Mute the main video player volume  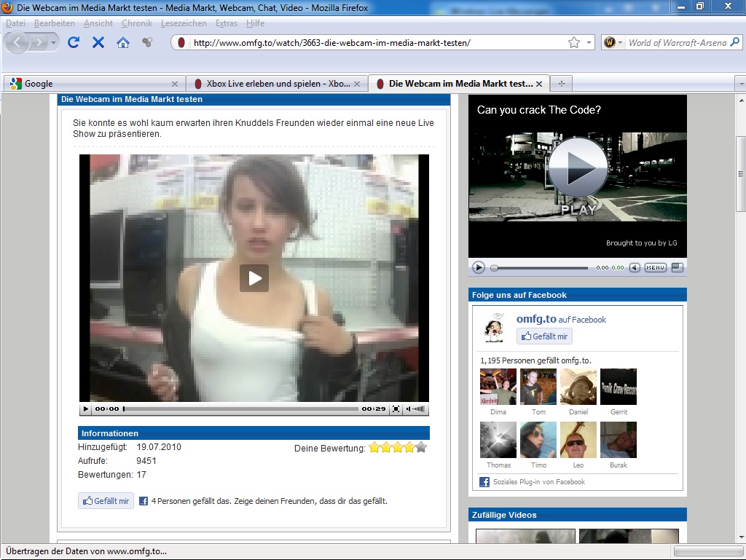[409, 409]
